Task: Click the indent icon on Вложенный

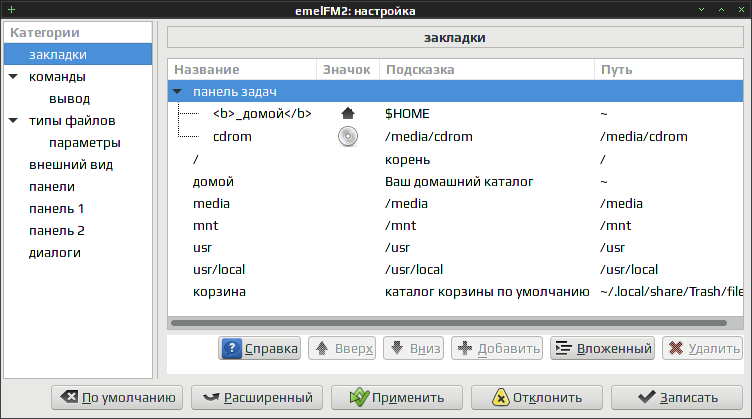Action: 563,348
